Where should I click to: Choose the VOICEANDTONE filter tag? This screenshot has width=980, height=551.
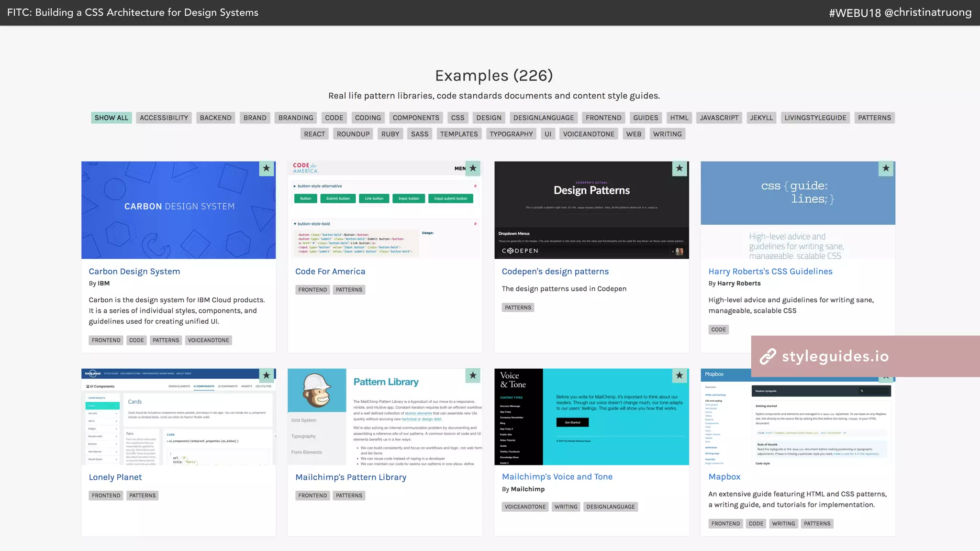click(589, 134)
